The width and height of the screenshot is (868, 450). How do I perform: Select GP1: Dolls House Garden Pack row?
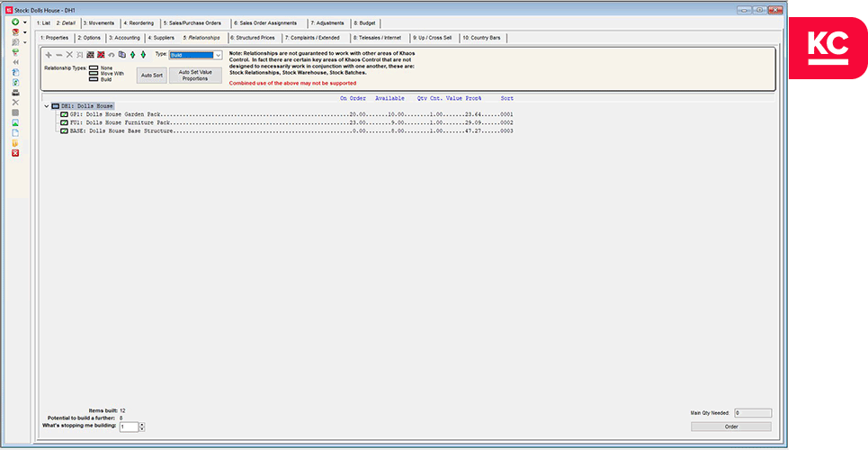tap(287, 114)
